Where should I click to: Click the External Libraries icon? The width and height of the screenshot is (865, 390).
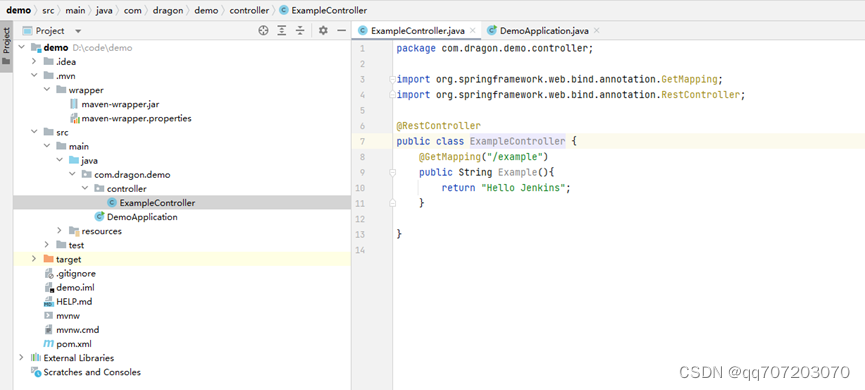coord(36,358)
